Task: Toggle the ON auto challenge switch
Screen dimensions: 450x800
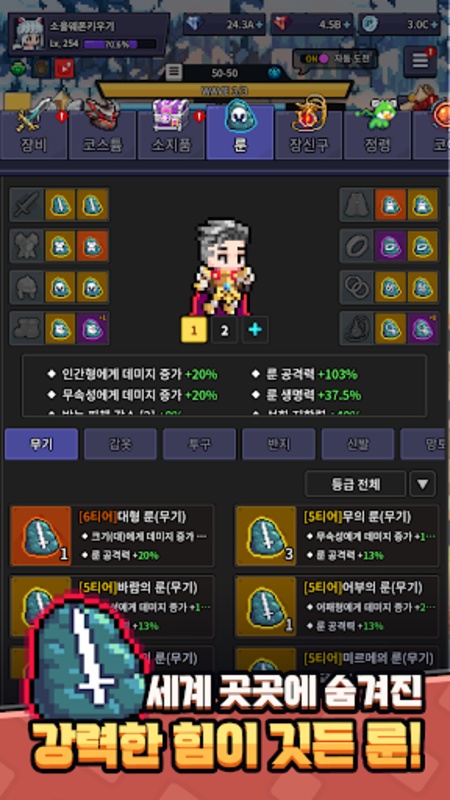Action: [x=316, y=59]
